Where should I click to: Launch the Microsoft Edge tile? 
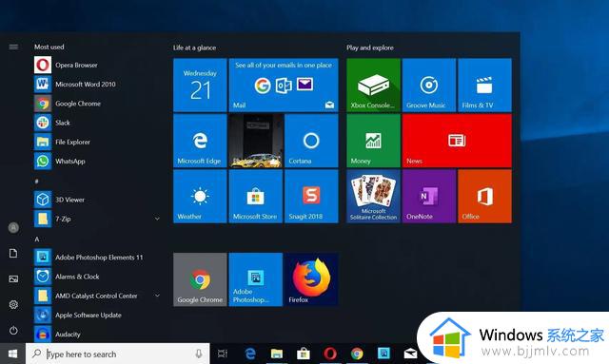[200, 141]
